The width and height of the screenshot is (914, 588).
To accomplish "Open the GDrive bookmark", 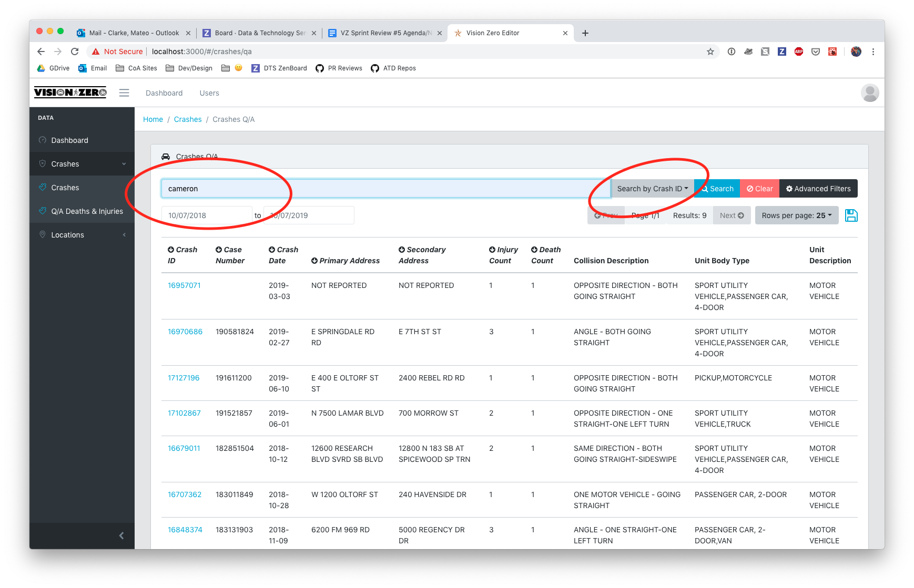I will (x=53, y=68).
